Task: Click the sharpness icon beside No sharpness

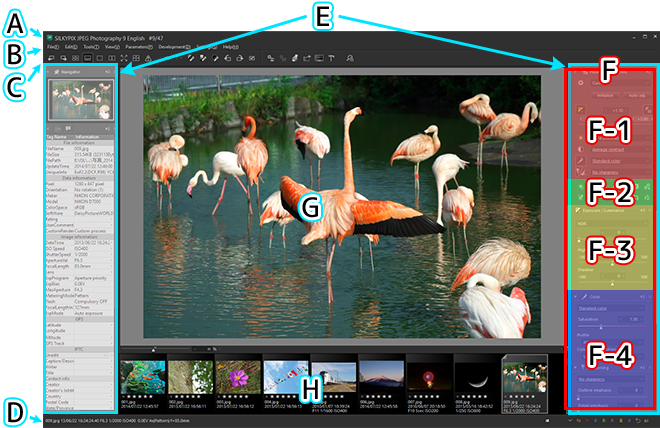Action: tap(580, 172)
